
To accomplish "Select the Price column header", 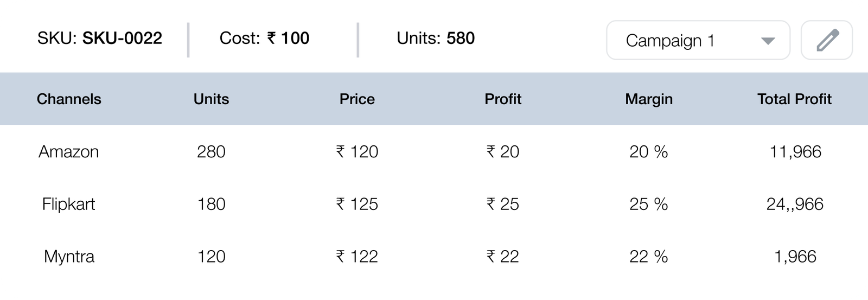I will click(x=357, y=99).
